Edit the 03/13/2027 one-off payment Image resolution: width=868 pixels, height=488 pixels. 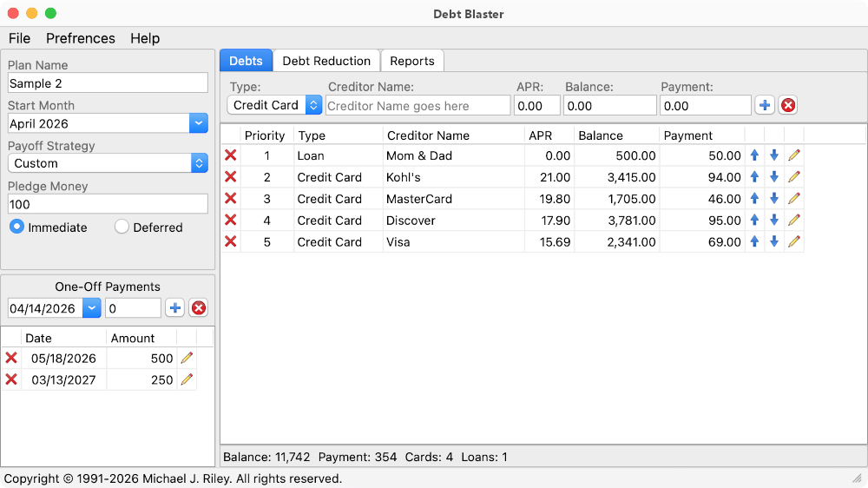tap(187, 379)
